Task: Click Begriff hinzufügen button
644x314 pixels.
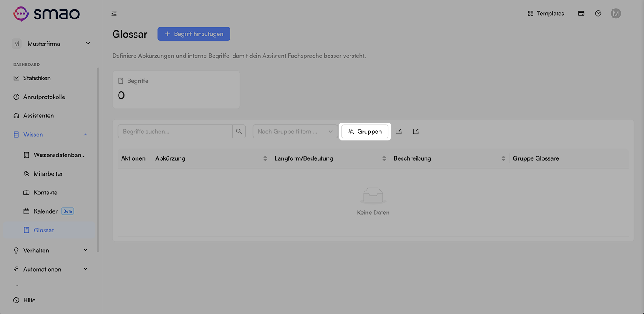Action: pos(194,34)
